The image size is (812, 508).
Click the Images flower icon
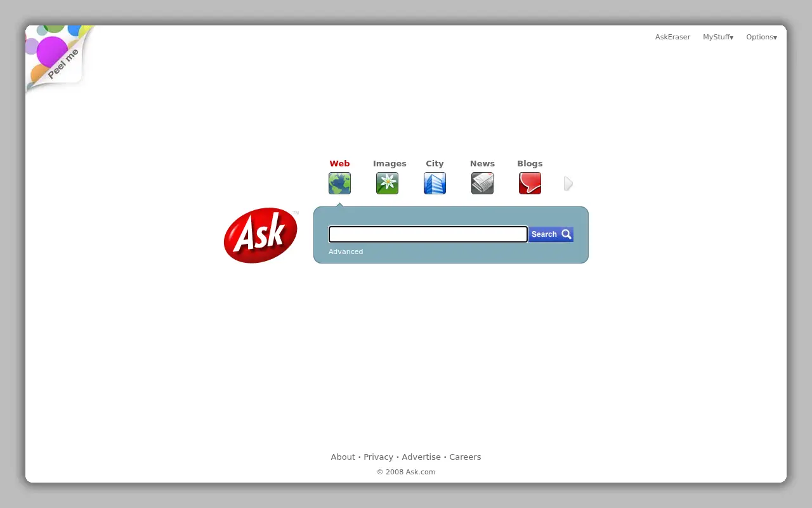tap(387, 184)
